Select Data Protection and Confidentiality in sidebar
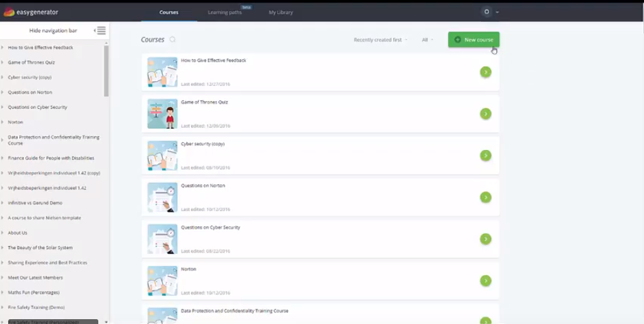644x324 pixels. click(54, 140)
